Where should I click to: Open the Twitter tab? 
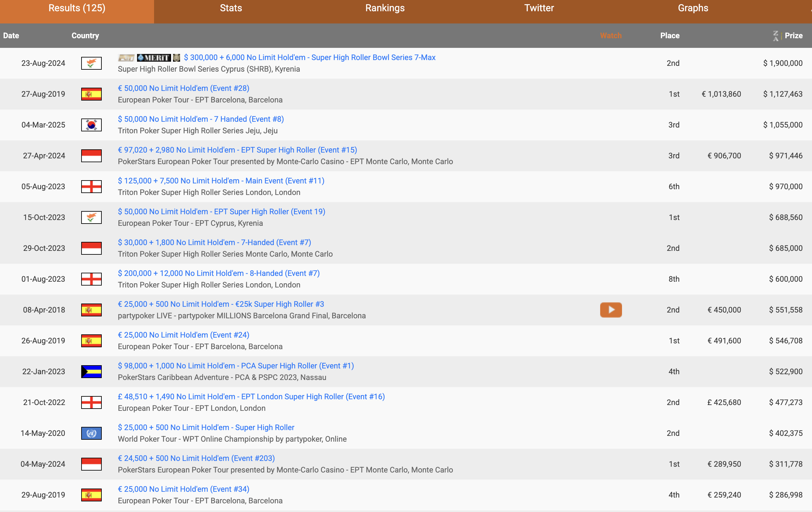[x=539, y=8]
